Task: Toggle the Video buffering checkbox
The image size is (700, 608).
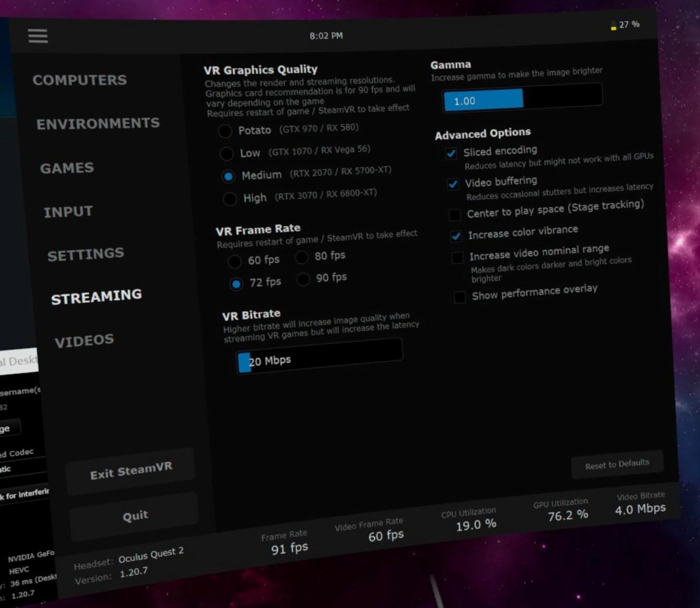Action: click(452, 184)
